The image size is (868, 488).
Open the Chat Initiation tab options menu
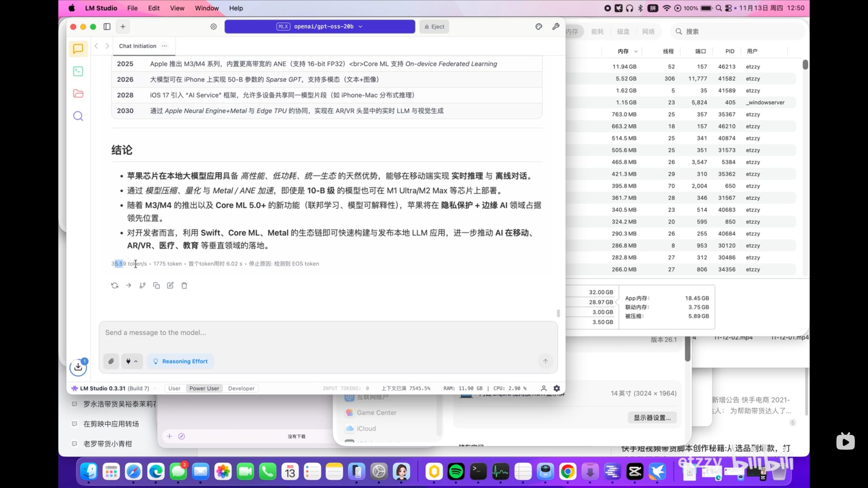point(164,46)
